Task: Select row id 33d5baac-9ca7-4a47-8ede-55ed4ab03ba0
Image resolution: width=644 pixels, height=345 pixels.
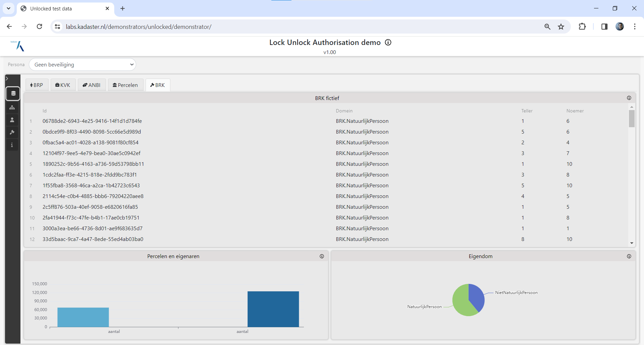Action: [x=93, y=239]
